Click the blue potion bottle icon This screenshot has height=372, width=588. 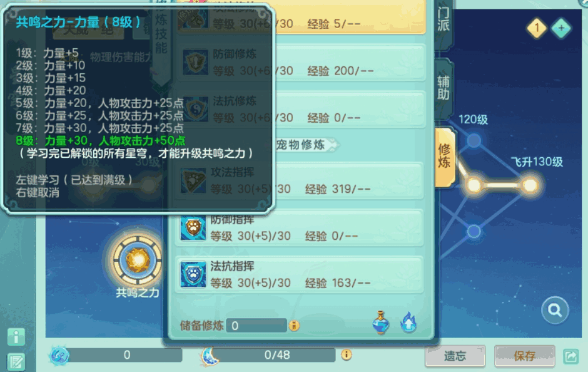(x=380, y=323)
